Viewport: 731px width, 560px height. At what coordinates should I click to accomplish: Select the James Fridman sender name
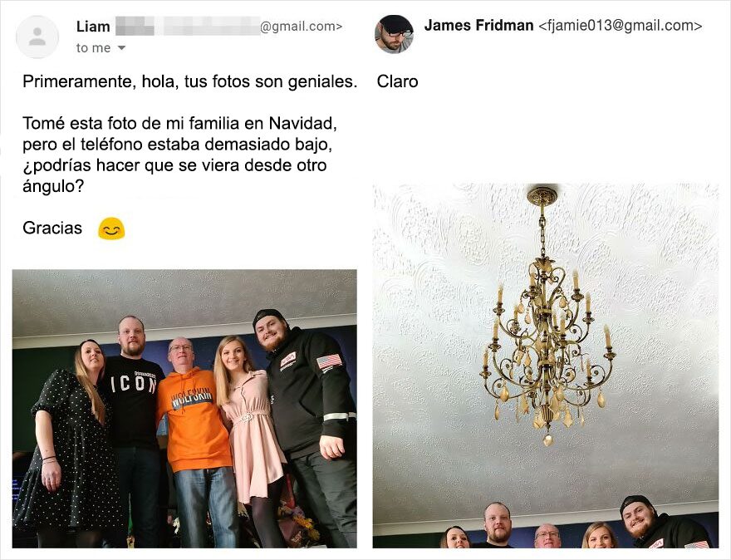click(x=478, y=25)
